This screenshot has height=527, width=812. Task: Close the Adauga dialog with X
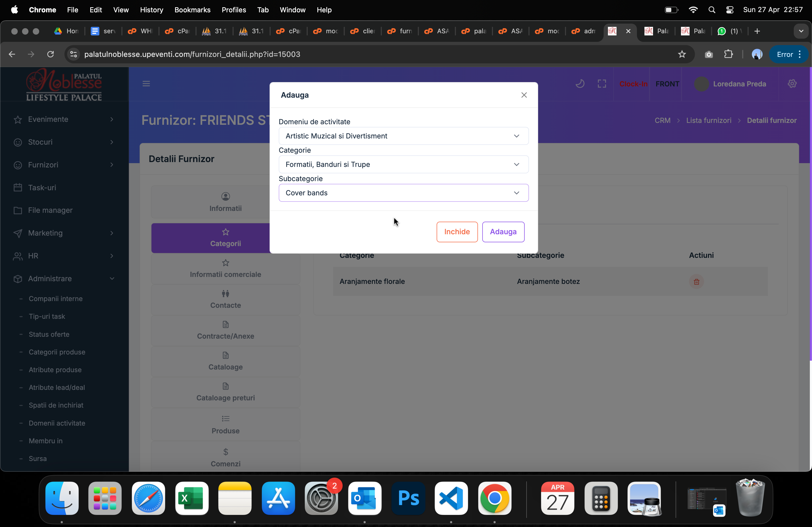[524, 95]
